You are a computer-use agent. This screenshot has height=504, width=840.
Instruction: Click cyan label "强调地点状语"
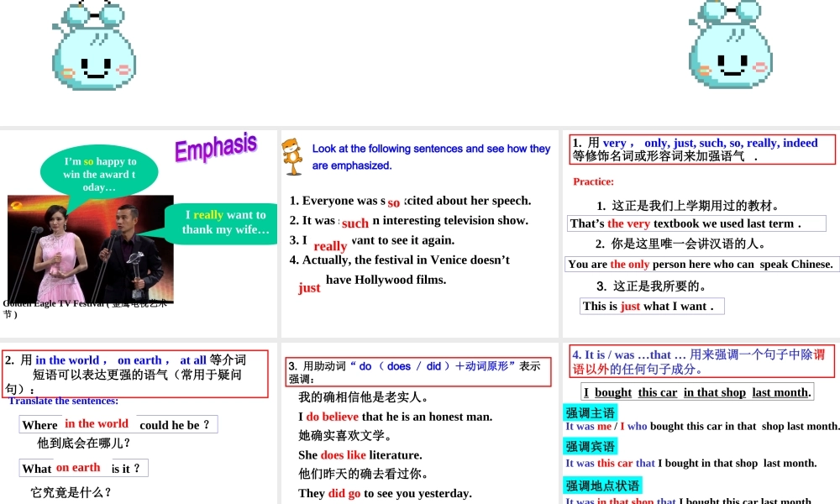(602, 486)
